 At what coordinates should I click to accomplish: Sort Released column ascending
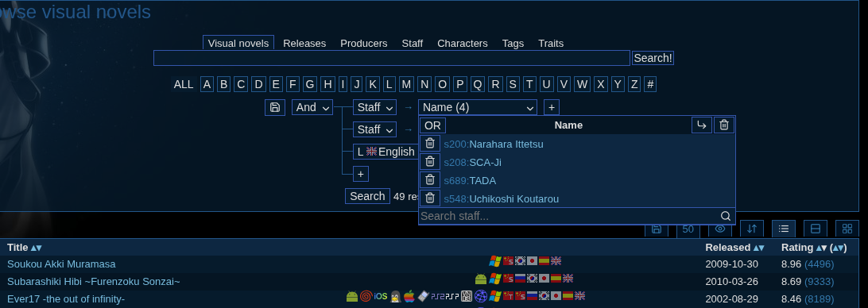click(756, 248)
